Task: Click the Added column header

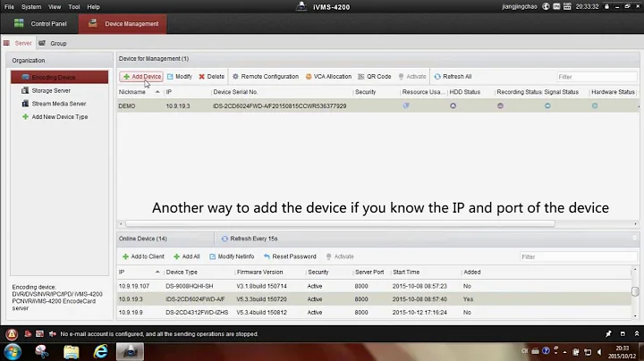Action: click(472, 273)
